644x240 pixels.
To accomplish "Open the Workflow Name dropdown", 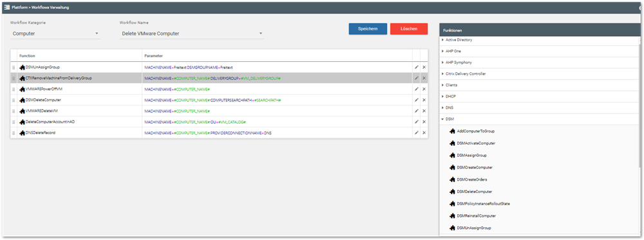I will 191,34.
